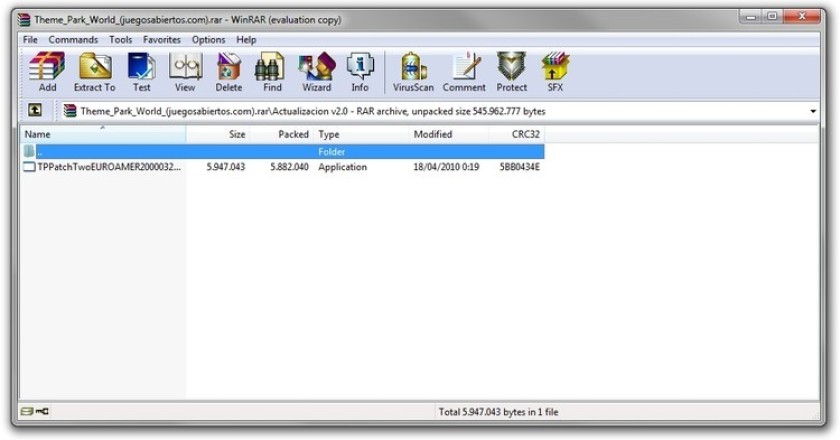Click the status bar drive icon
The width and height of the screenshot is (840, 440).
(x=27, y=412)
